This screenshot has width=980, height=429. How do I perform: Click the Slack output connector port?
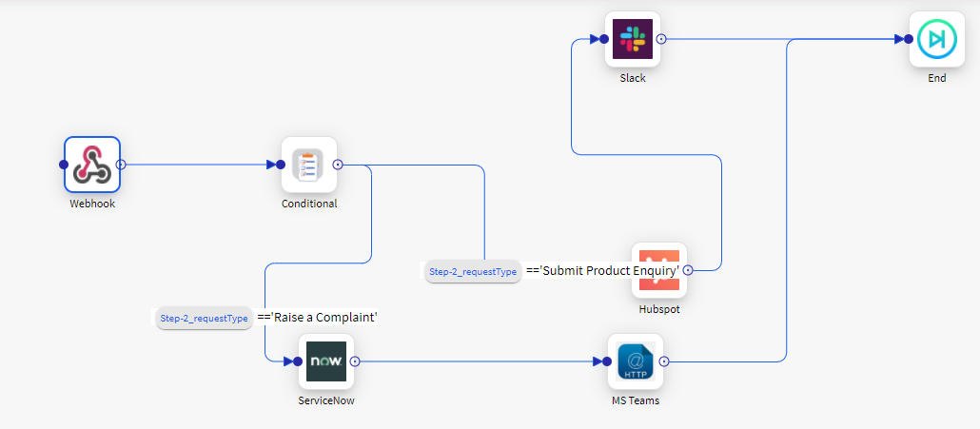coord(661,39)
